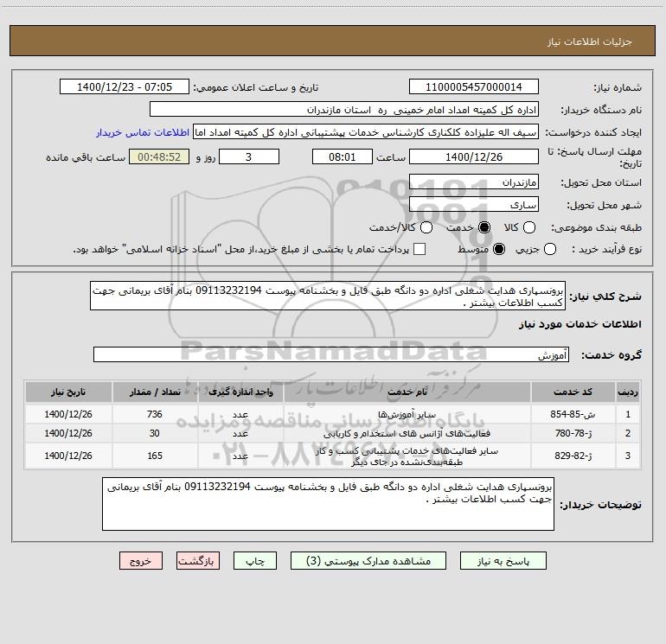Click column header واحد اندازه گیری
The height and width of the screenshot is (644, 666).
(x=240, y=392)
